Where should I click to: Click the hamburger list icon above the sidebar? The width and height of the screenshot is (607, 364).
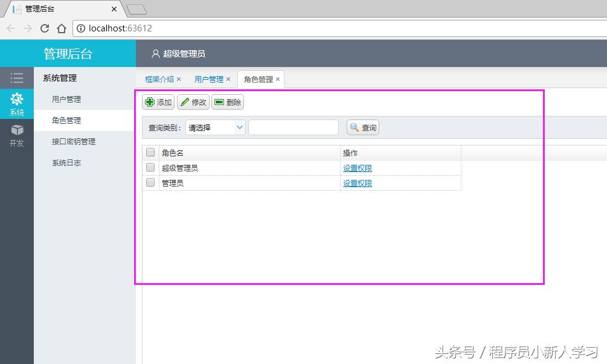tap(16, 77)
